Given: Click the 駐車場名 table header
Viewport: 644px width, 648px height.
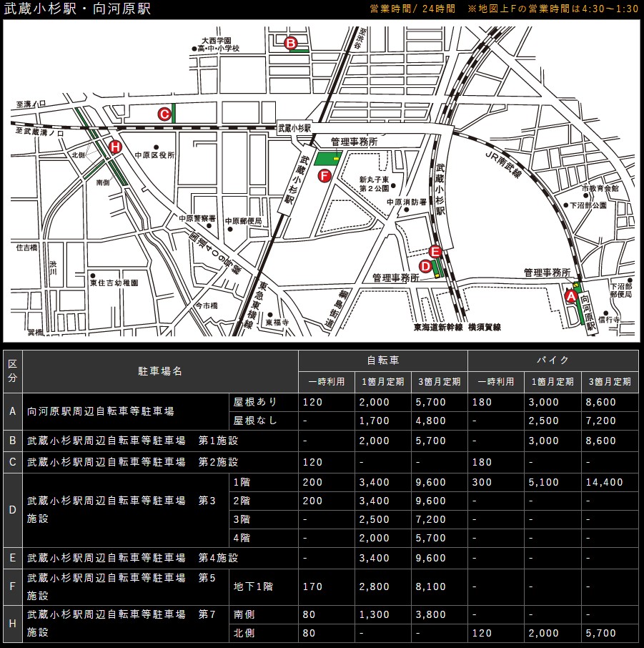Looking at the screenshot, I should [161, 371].
